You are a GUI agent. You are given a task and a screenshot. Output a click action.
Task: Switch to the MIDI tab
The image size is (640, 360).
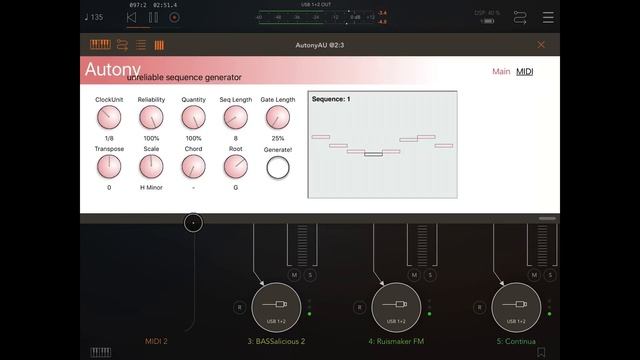[524, 71]
